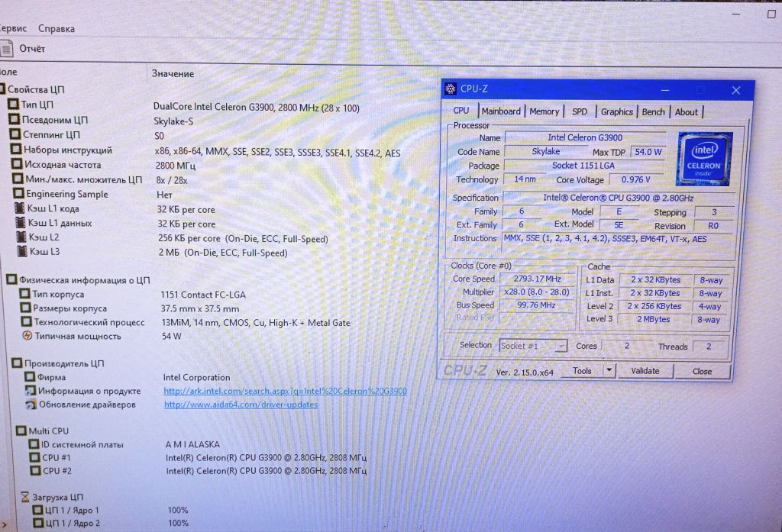Select the Производитель ЦП section icon
This screenshot has height=532, width=782.
coord(17,363)
